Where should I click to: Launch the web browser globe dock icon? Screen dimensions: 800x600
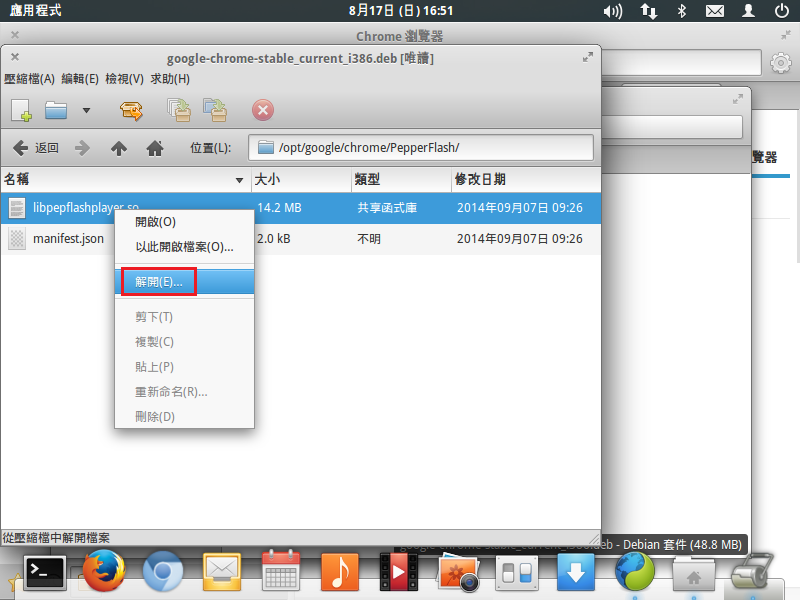pyautogui.click(x=635, y=571)
